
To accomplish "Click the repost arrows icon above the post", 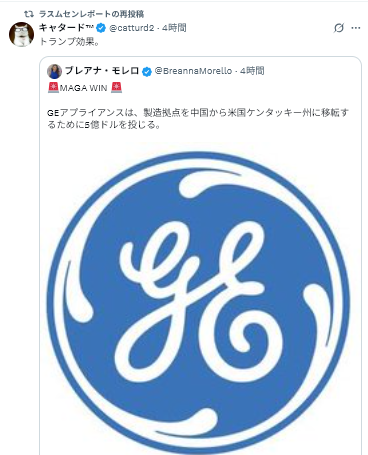I will click(29, 14).
